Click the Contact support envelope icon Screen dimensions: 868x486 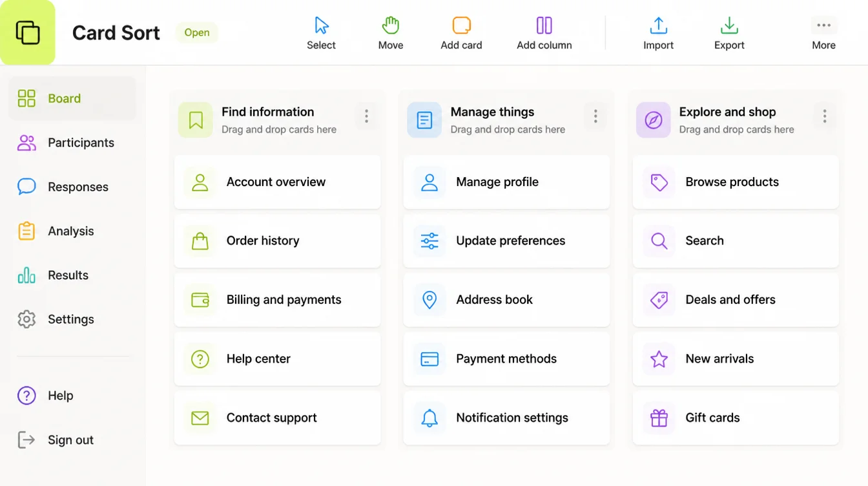click(200, 417)
